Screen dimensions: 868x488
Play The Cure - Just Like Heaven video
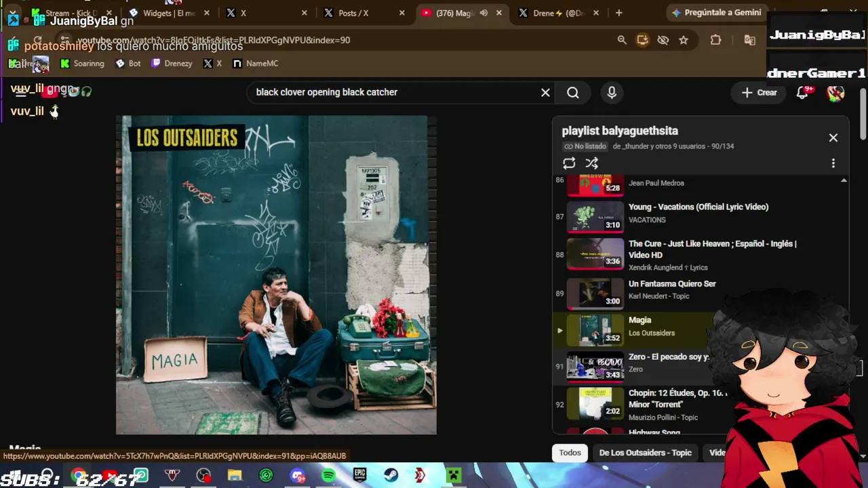[712, 249]
